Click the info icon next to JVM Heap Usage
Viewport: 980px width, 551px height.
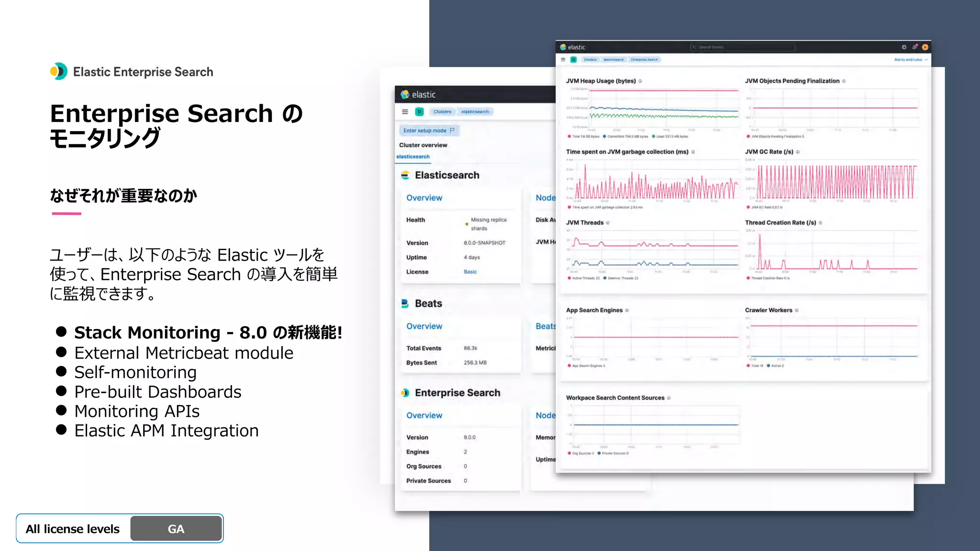[640, 81]
